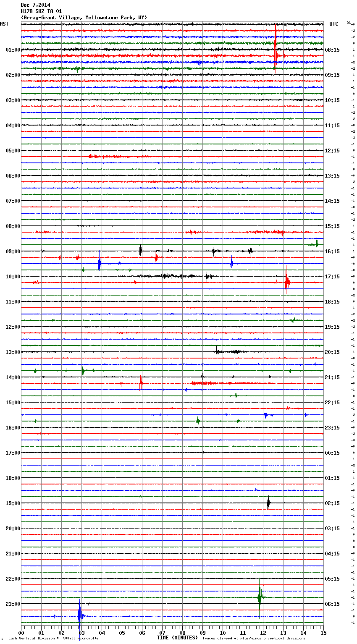This screenshot has width=357, height=644.
Task: Click minute '15' on the time axis
Action: pos(323,632)
